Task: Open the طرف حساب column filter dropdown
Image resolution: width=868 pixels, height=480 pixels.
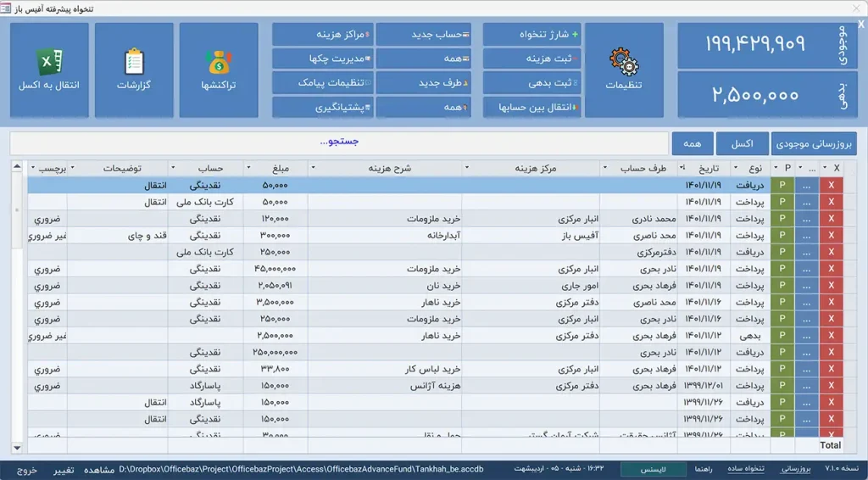Action: pos(604,168)
